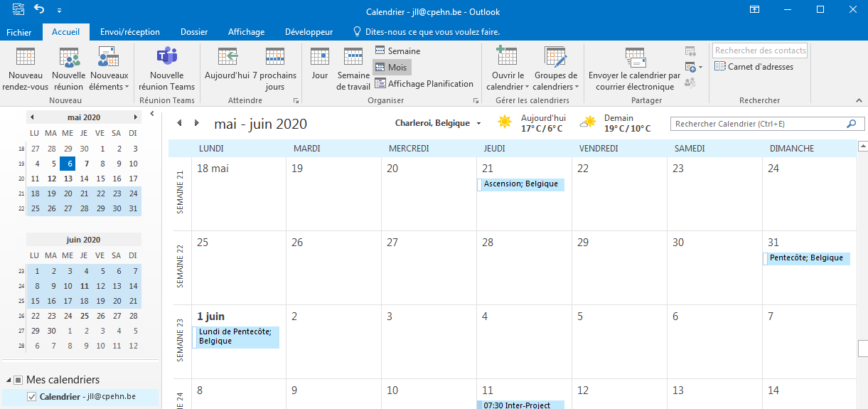Switch to Affichage Planification view

click(424, 84)
